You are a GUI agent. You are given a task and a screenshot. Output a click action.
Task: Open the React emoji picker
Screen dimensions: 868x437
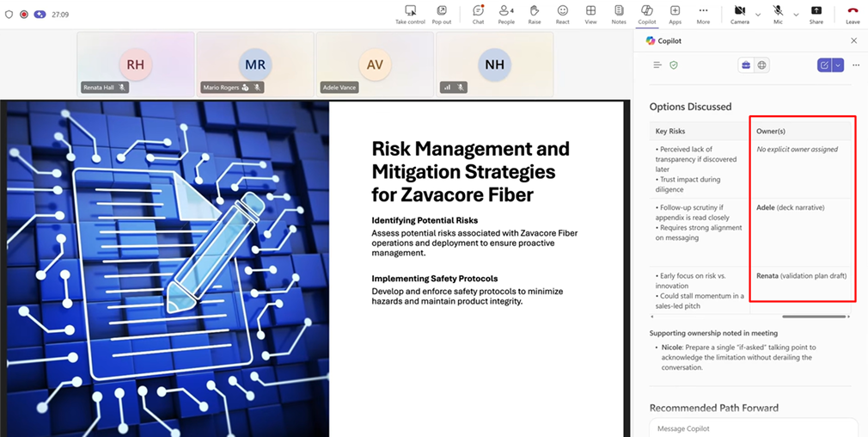[x=562, y=13]
